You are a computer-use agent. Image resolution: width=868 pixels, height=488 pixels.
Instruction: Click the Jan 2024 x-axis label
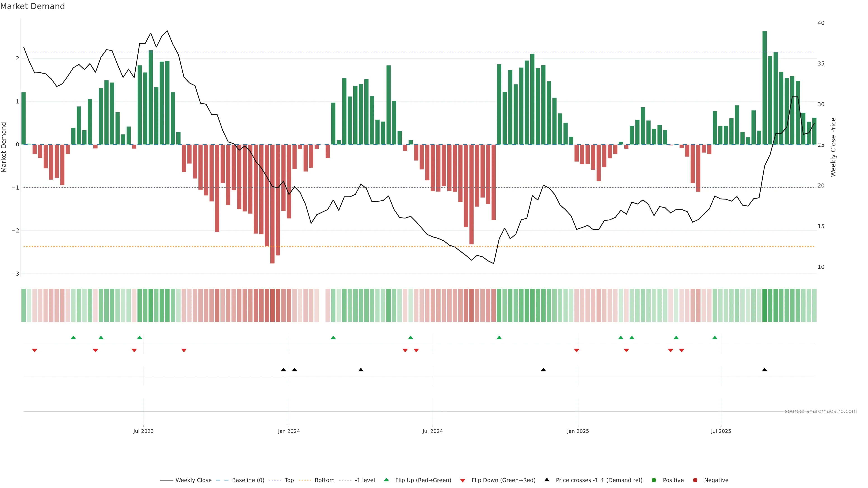pyautogui.click(x=289, y=431)
